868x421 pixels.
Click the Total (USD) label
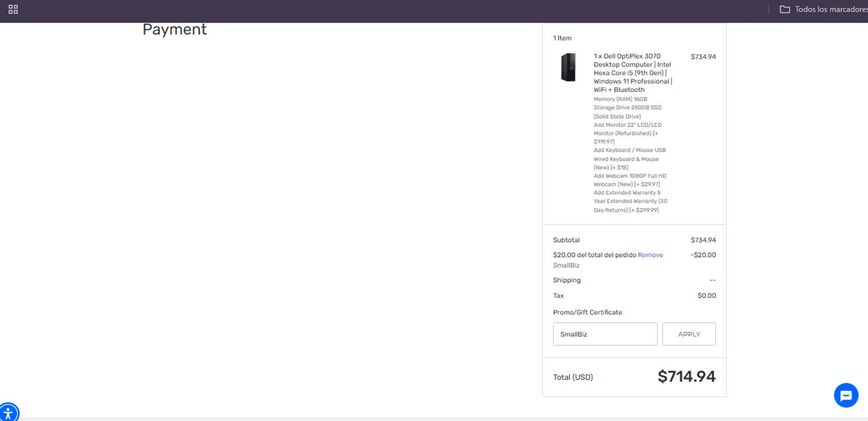[x=573, y=377]
